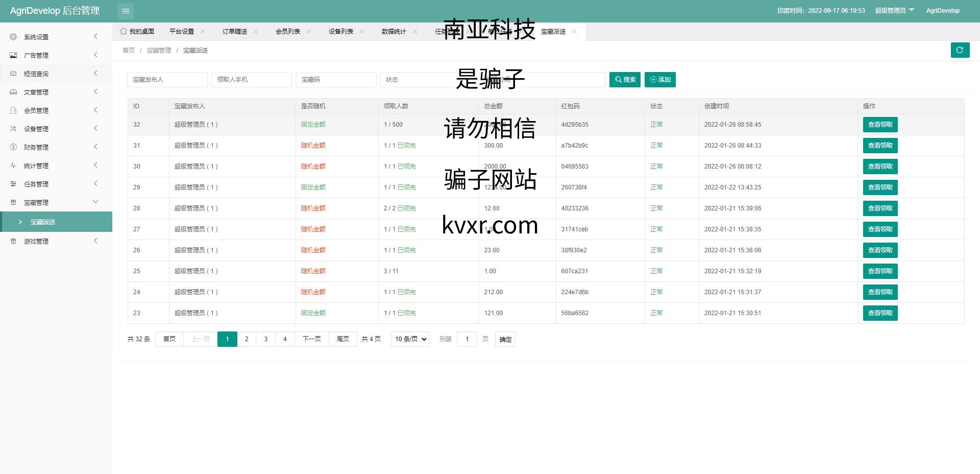Close the 设备列表 tab
Image resolution: width=980 pixels, height=474 pixels.
(362, 32)
